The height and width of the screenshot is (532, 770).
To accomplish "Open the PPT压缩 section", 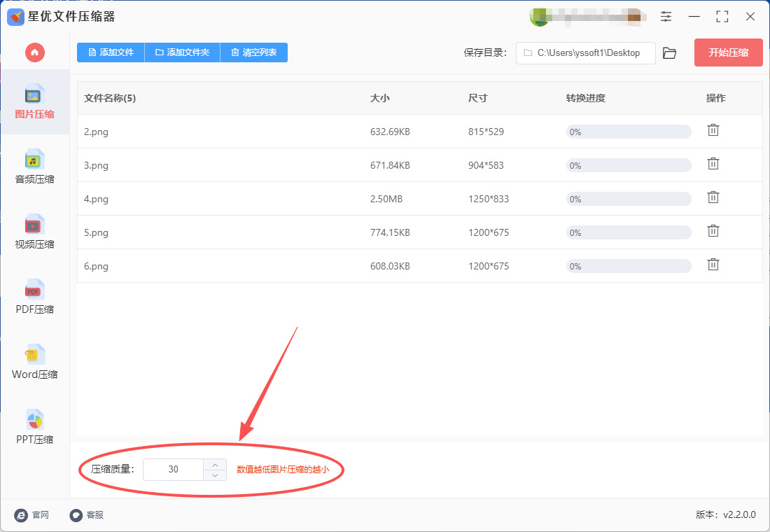I will 34,427.
